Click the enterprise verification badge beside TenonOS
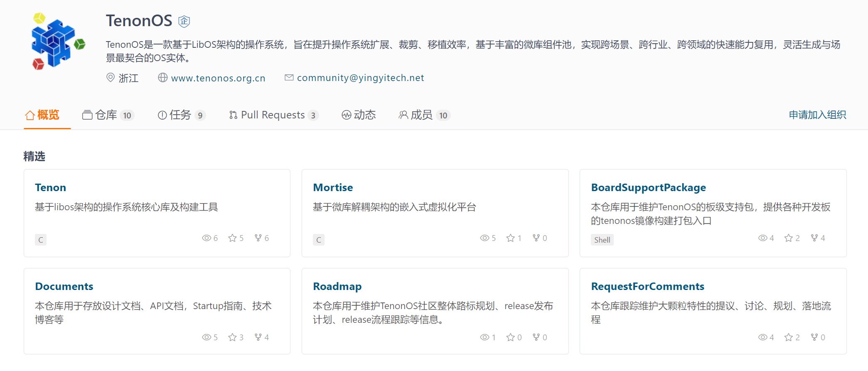The width and height of the screenshot is (868, 371). pyautogui.click(x=184, y=21)
